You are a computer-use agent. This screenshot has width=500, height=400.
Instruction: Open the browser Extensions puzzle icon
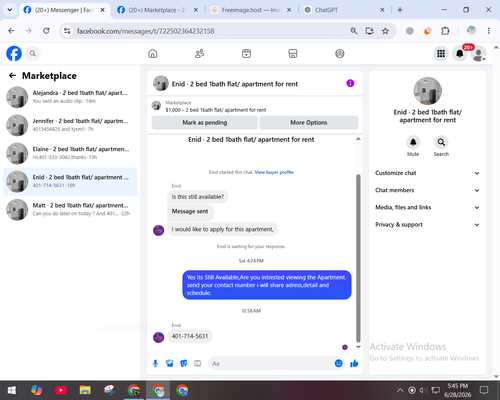[x=445, y=31]
